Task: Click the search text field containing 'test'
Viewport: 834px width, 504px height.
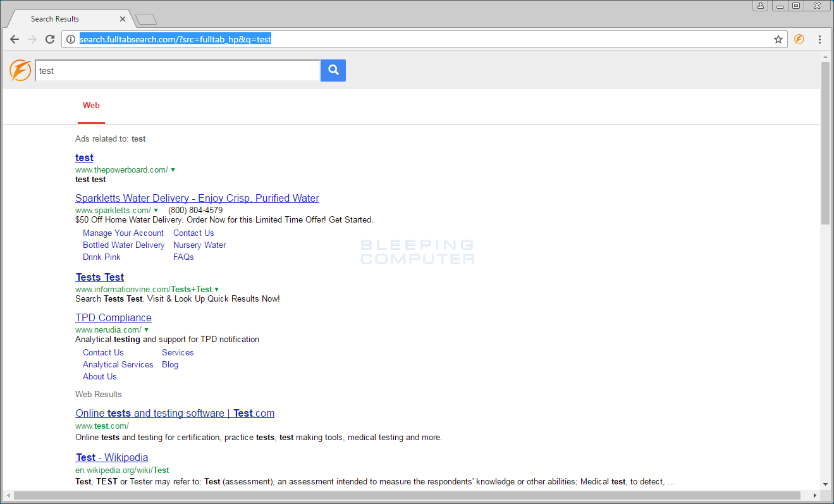Action: point(178,70)
